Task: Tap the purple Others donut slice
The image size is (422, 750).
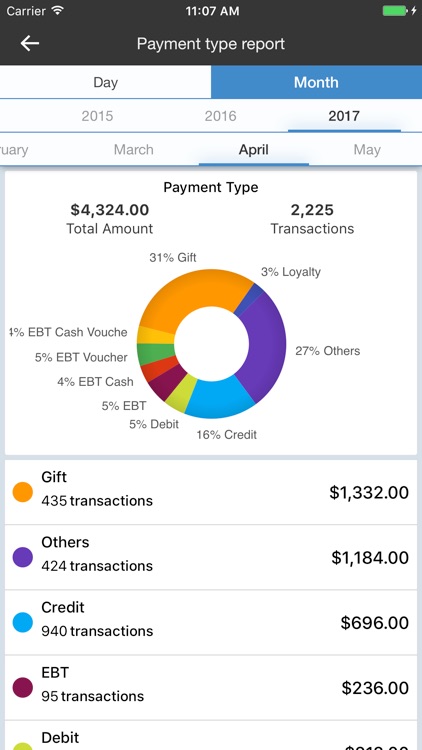Action: 266,344
